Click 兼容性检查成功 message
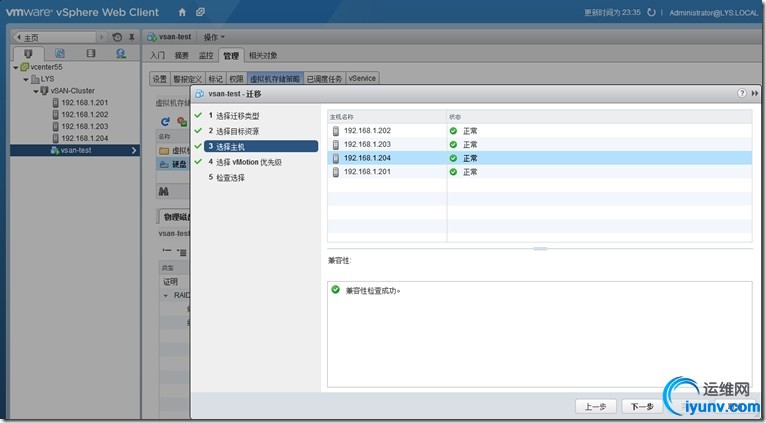Image resolution: width=766 pixels, height=423 pixels. pyautogui.click(x=372, y=291)
